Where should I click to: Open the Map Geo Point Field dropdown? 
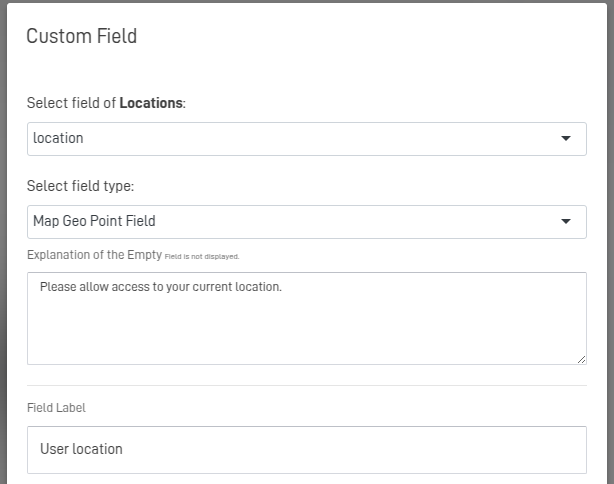tap(306, 222)
